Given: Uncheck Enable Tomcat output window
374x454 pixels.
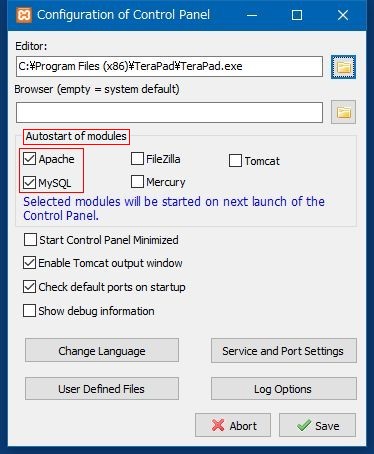Looking at the screenshot, I should (29, 263).
